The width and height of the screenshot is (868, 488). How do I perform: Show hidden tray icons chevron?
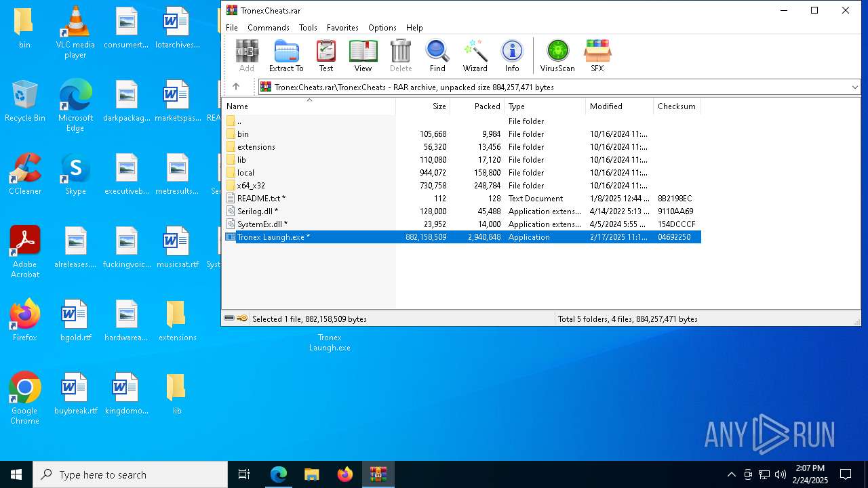731,474
